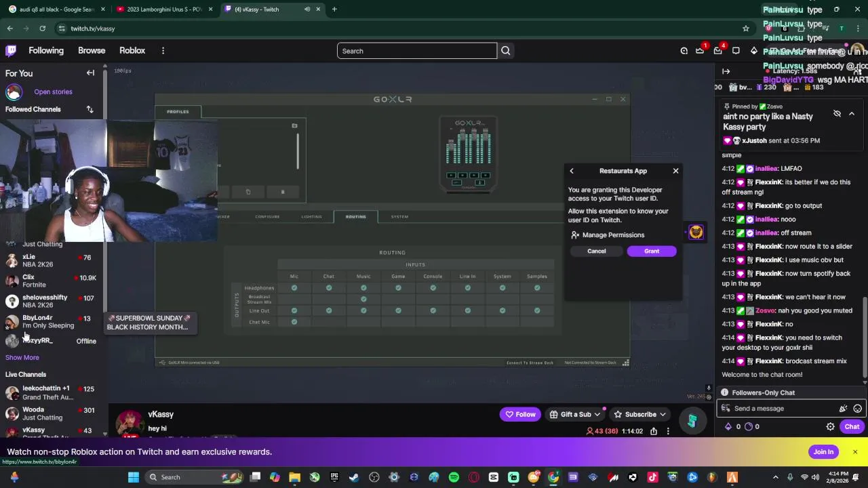
Task: Click the browser back arrow
Action: 10,28
